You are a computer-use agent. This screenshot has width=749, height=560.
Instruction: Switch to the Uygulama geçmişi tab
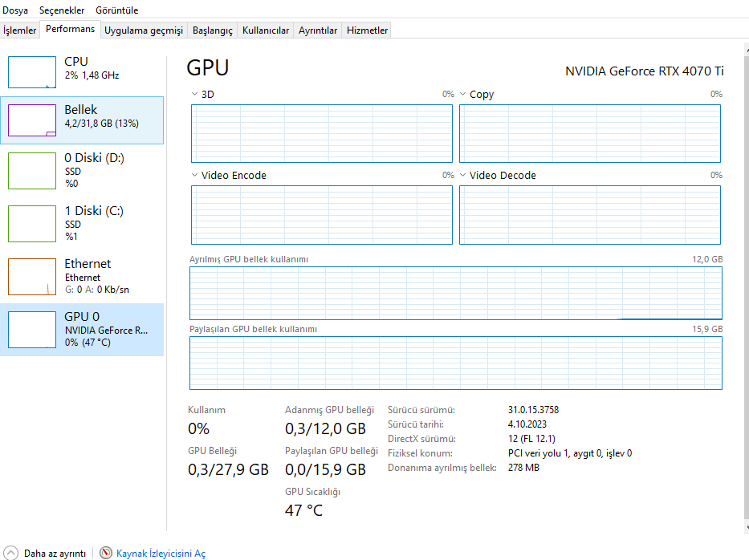click(144, 30)
